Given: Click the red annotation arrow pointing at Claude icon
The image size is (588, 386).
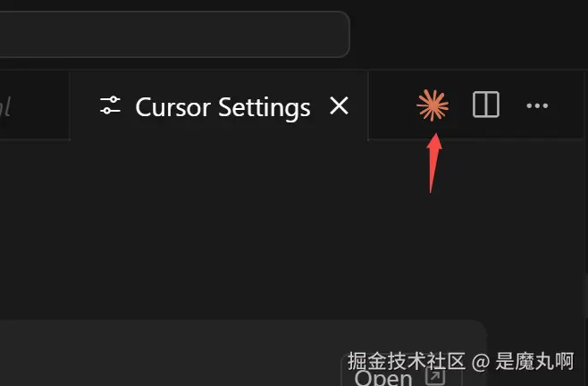Looking at the screenshot, I should point(433,164).
